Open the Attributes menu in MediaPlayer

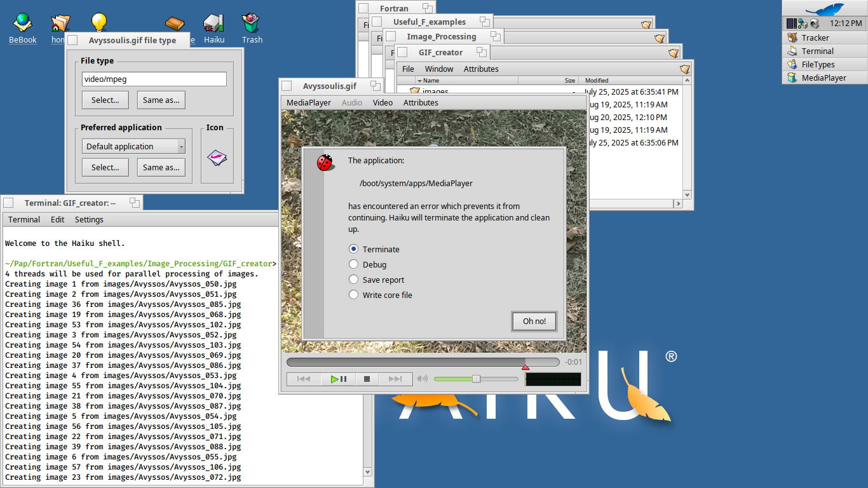tap(420, 102)
